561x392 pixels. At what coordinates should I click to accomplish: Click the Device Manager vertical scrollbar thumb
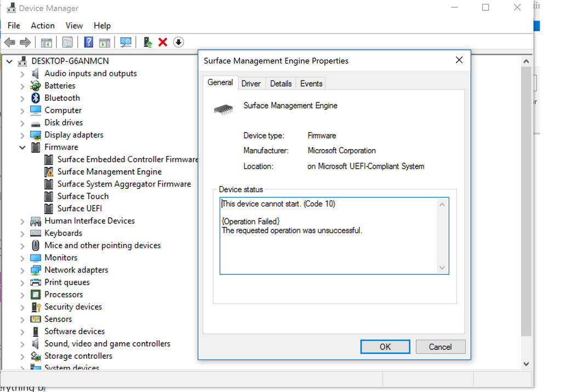pyautogui.click(x=526, y=201)
